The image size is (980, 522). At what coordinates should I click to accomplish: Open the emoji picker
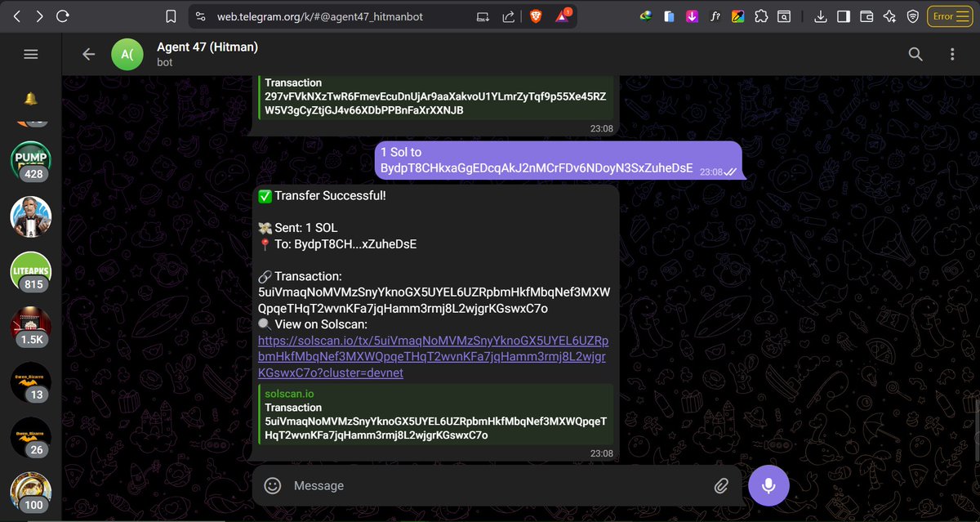click(x=273, y=485)
